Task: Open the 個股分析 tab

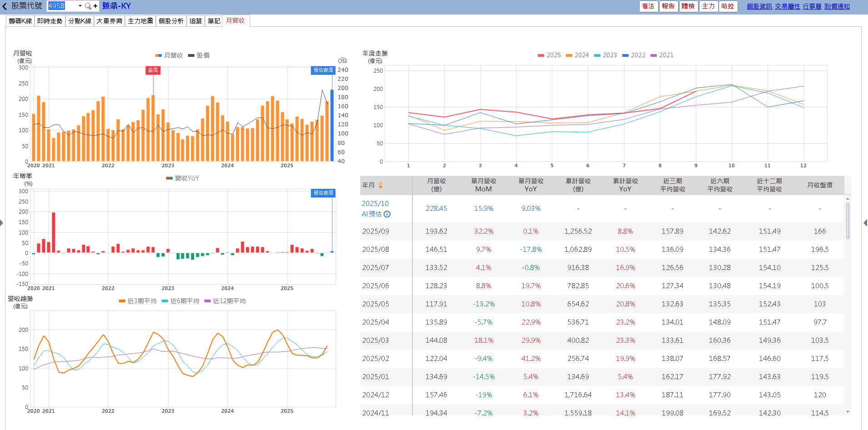Action: pos(171,21)
